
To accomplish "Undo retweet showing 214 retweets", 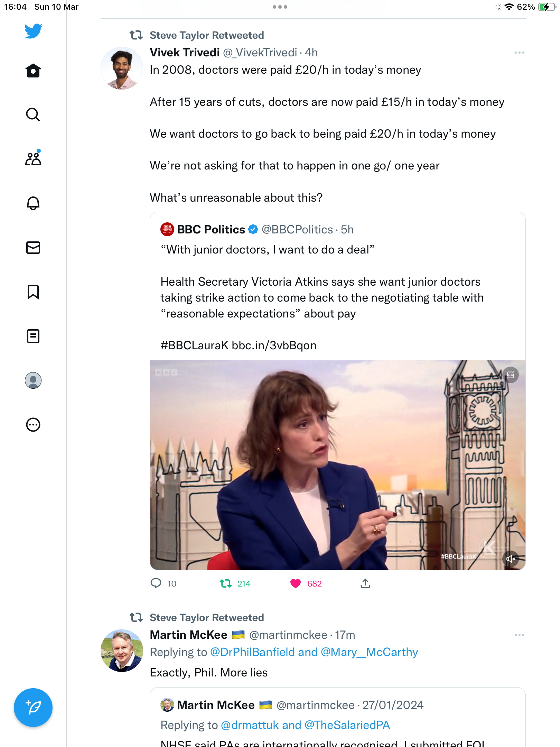I will (x=226, y=584).
